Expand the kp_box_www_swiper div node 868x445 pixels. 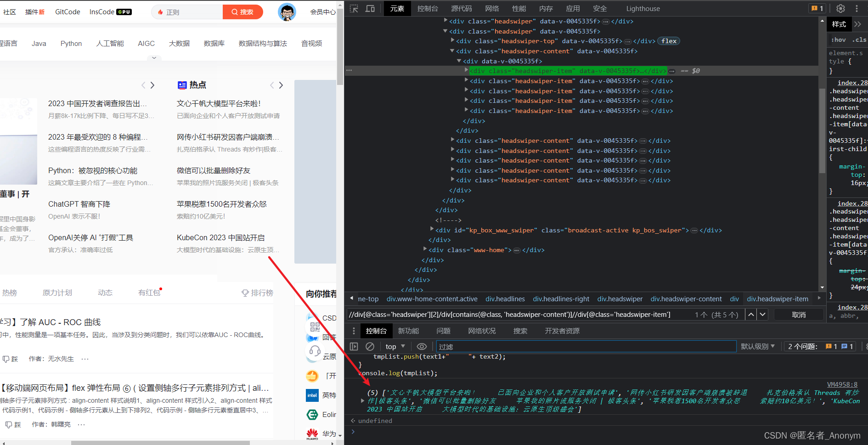432,228
